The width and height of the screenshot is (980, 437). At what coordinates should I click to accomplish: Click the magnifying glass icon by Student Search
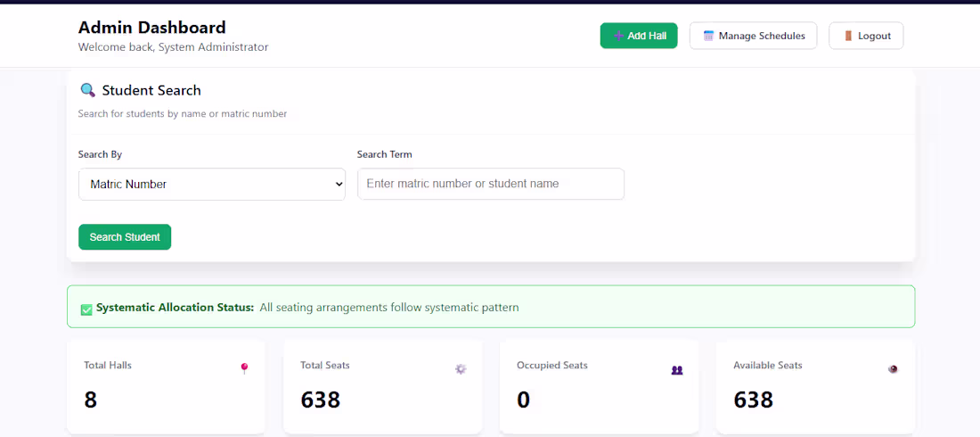tap(87, 90)
